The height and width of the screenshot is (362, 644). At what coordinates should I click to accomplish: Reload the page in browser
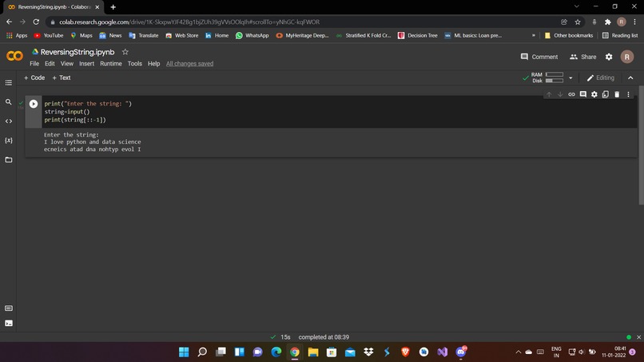coord(36,22)
